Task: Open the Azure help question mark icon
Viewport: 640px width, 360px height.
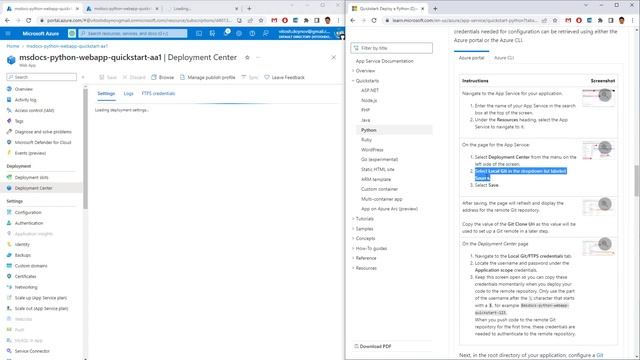Action: coord(252,33)
